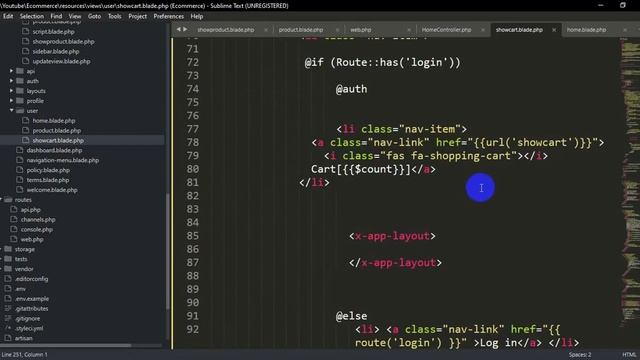The image size is (640, 360).
Task: Expand the auth folder arrow
Action: click(11, 81)
